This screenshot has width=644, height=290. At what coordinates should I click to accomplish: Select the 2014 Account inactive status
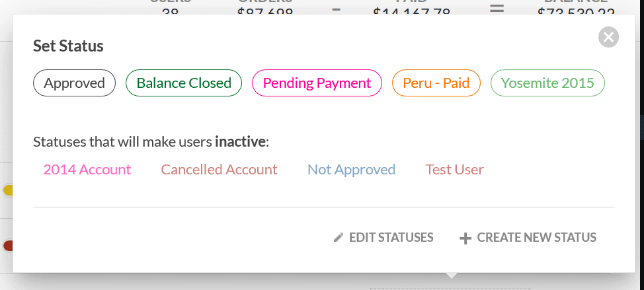point(87,170)
